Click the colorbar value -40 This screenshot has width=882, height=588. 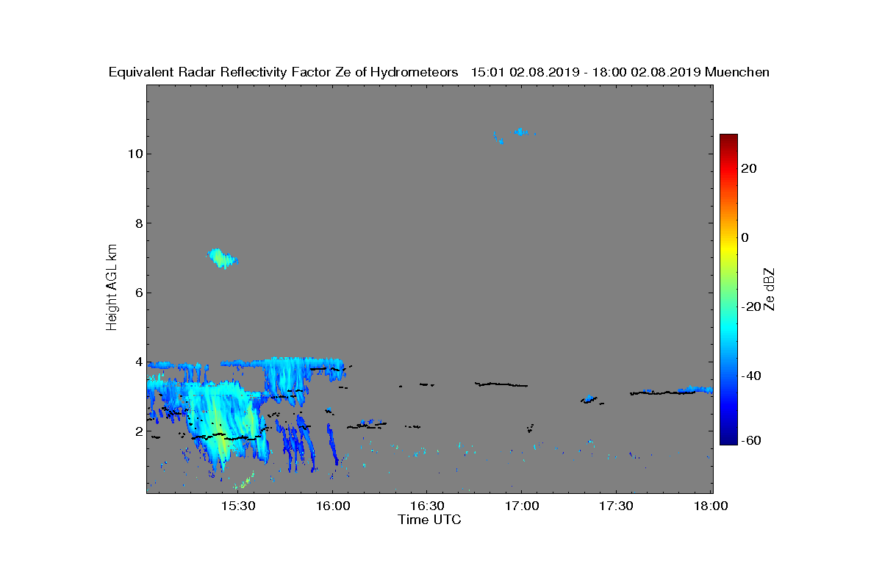tap(751, 376)
